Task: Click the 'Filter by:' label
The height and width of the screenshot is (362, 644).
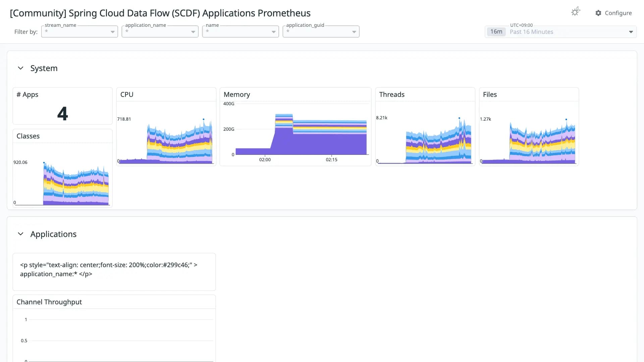Action: pyautogui.click(x=26, y=32)
